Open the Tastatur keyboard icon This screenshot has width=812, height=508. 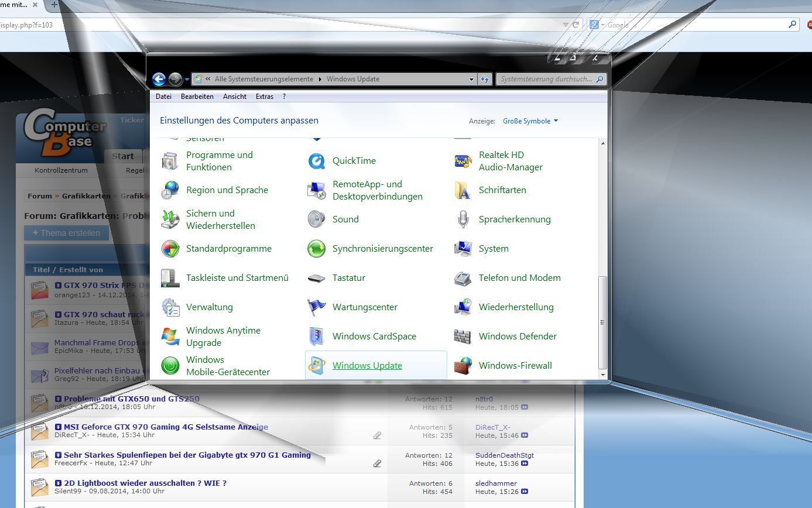coord(317,278)
